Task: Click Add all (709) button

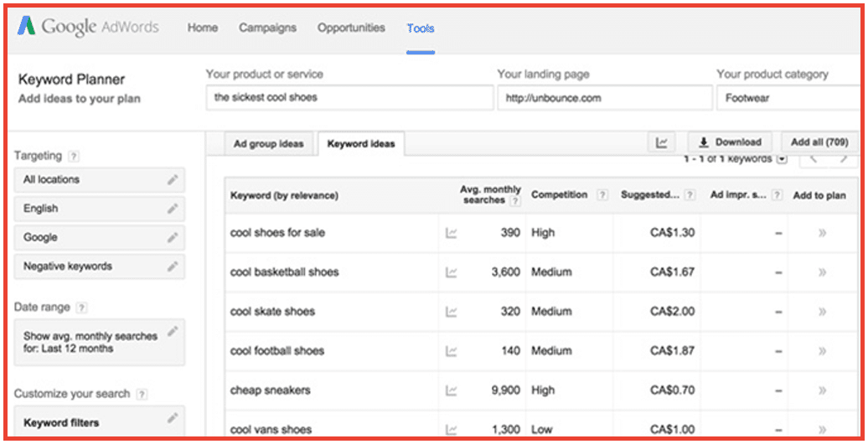Action: pyautogui.click(x=819, y=142)
